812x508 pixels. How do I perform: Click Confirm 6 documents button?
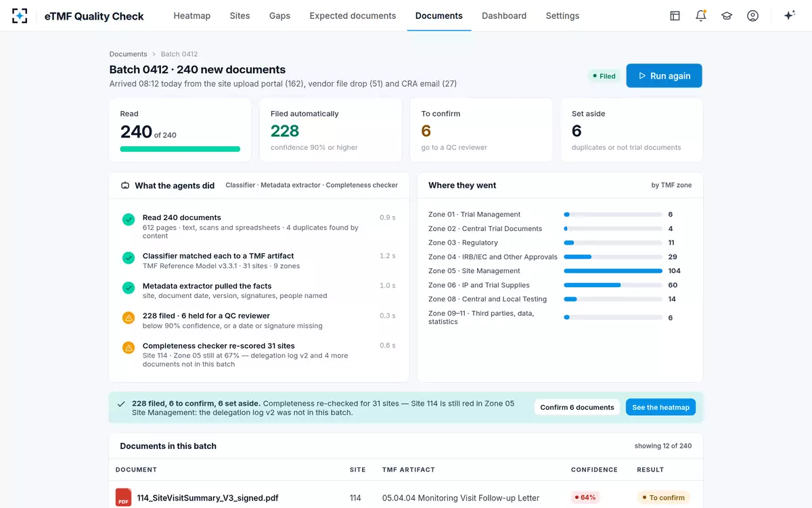point(577,407)
